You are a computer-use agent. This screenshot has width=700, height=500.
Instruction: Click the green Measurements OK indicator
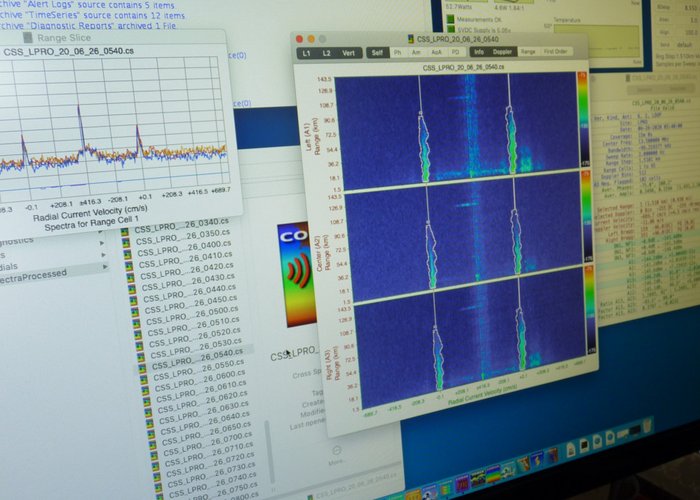tap(450, 19)
